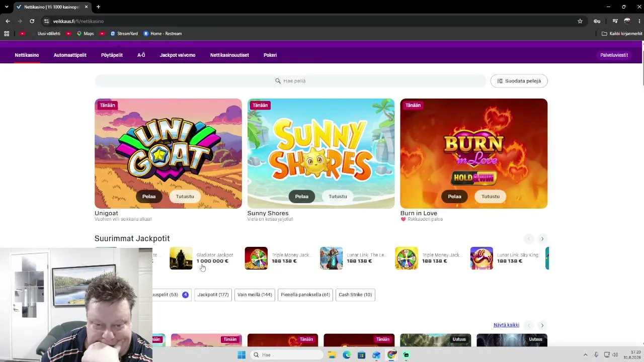
Task: Open the first Triple Money Jackpot wheel icon
Action: pyautogui.click(x=256, y=258)
